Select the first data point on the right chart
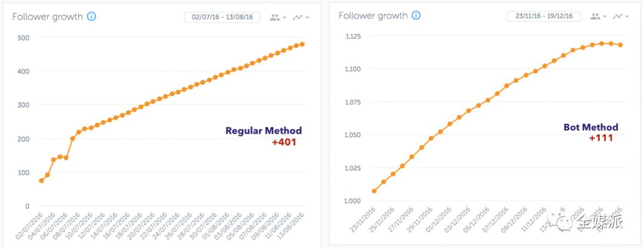The width and height of the screenshot is (644, 250). 374,191
